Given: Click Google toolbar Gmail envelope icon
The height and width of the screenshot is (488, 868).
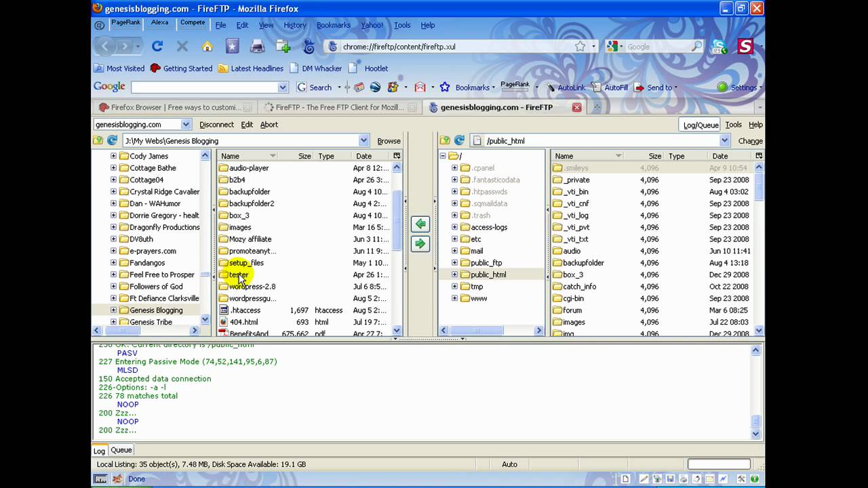Looking at the screenshot, I should [x=420, y=87].
